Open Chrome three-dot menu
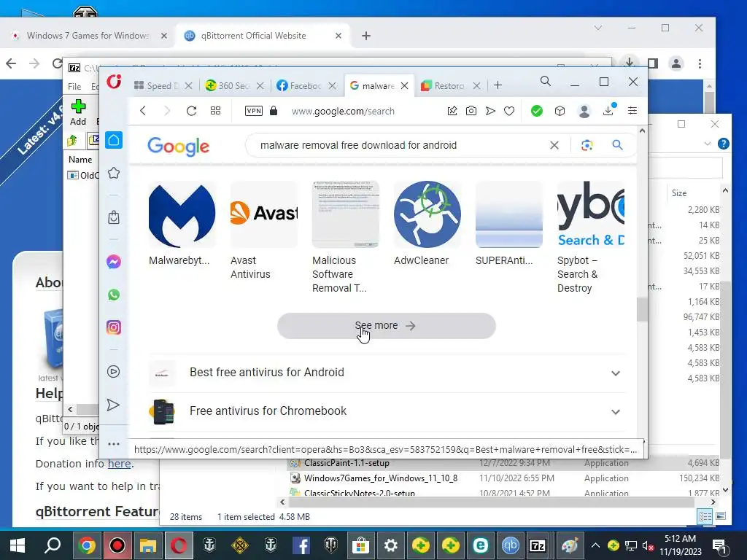The width and height of the screenshot is (747, 560). tap(700, 63)
